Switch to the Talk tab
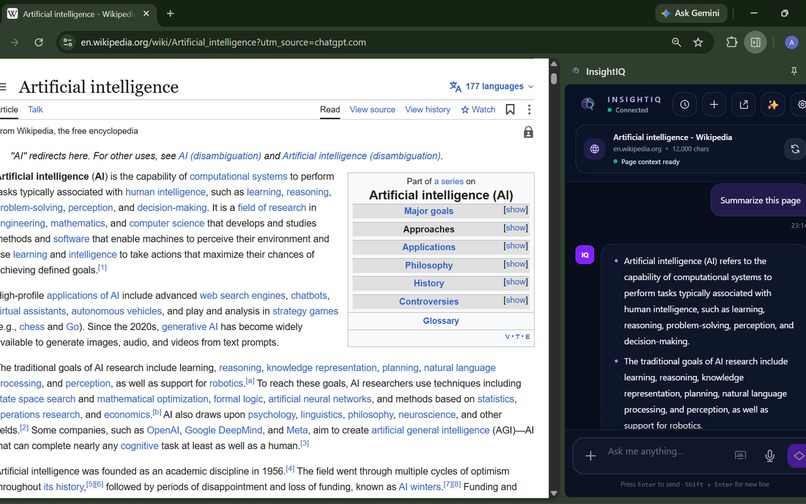Viewport: 806px width, 504px height. 35,110
